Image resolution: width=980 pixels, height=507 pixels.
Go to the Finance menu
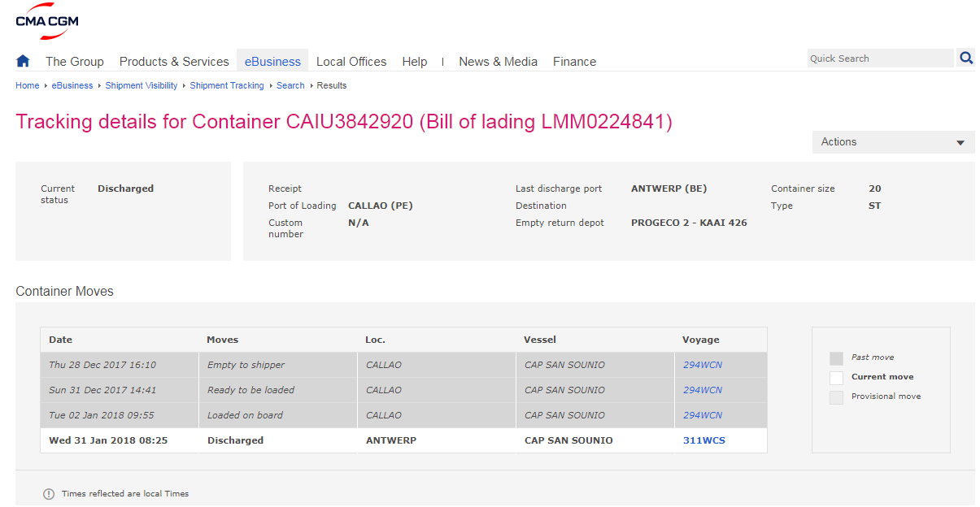click(574, 62)
